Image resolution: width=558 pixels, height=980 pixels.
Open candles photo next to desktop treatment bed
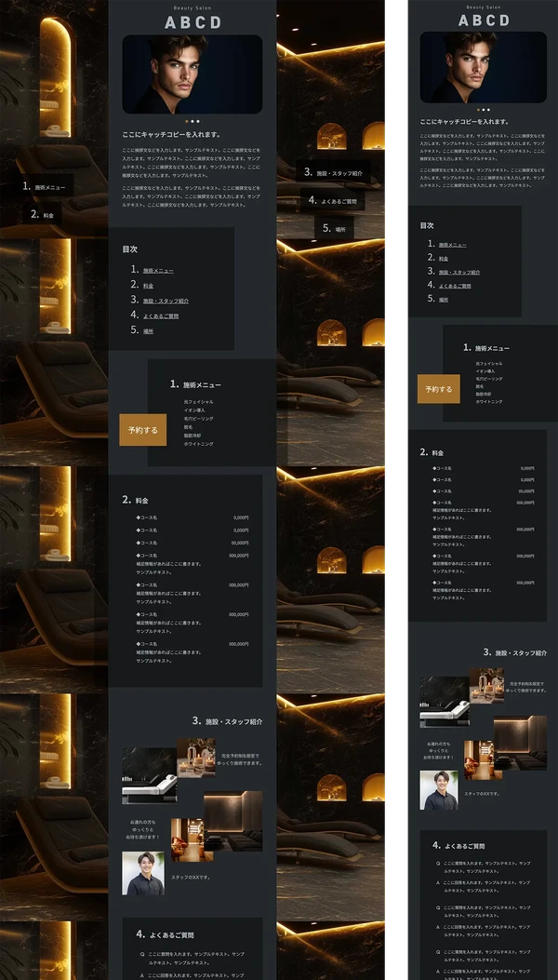point(196,758)
